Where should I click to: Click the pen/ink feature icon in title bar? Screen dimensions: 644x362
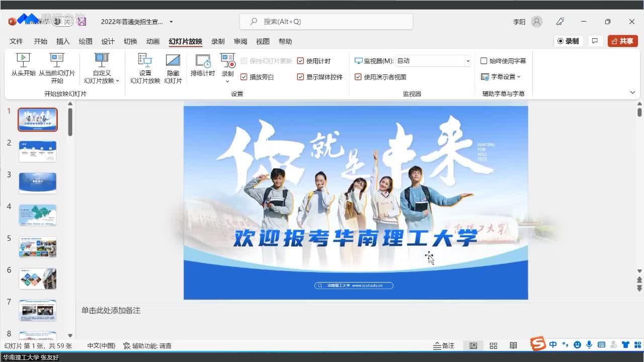(x=560, y=22)
